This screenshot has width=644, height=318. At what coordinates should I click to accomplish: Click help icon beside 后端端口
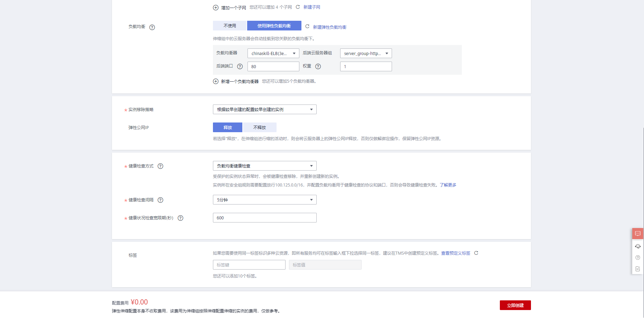click(x=240, y=66)
